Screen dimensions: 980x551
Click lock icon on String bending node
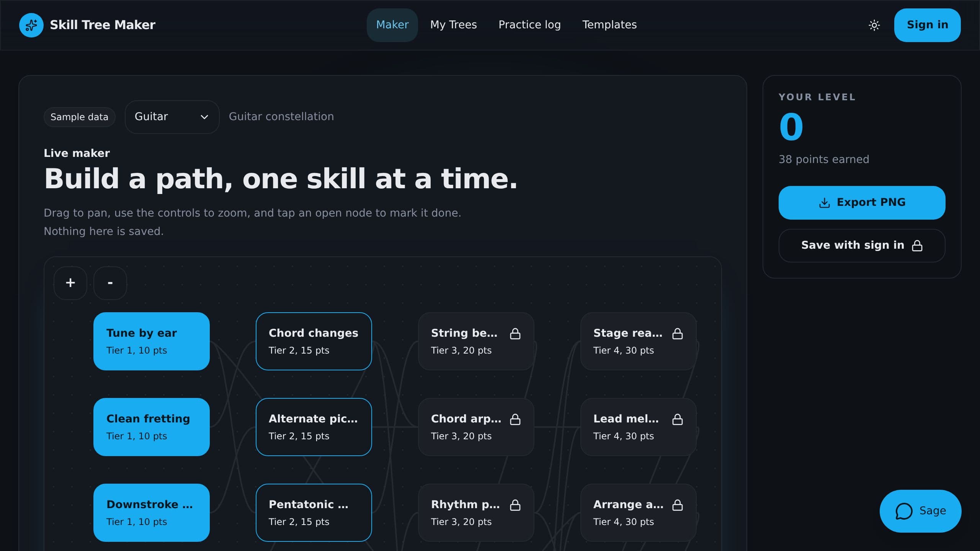coord(515,334)
